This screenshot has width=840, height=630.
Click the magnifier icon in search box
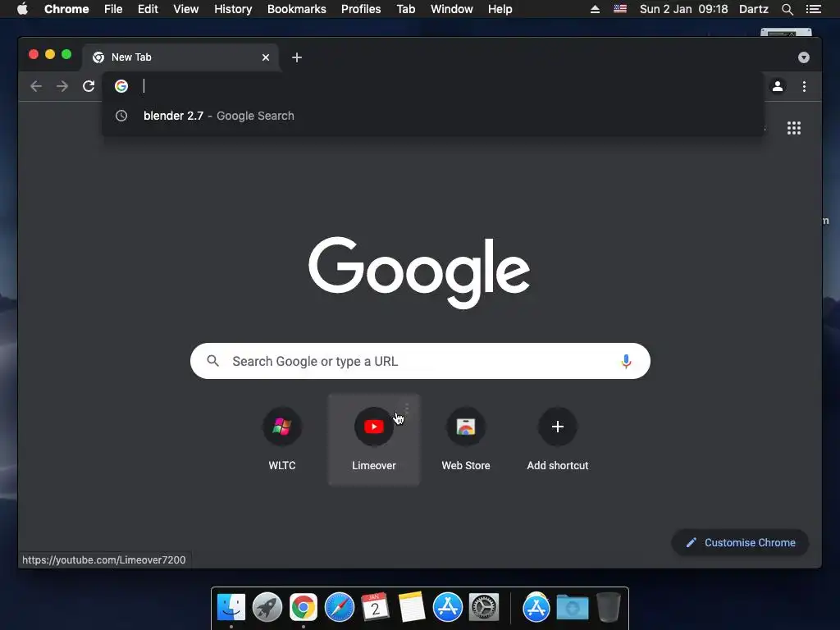pos(212,361)
